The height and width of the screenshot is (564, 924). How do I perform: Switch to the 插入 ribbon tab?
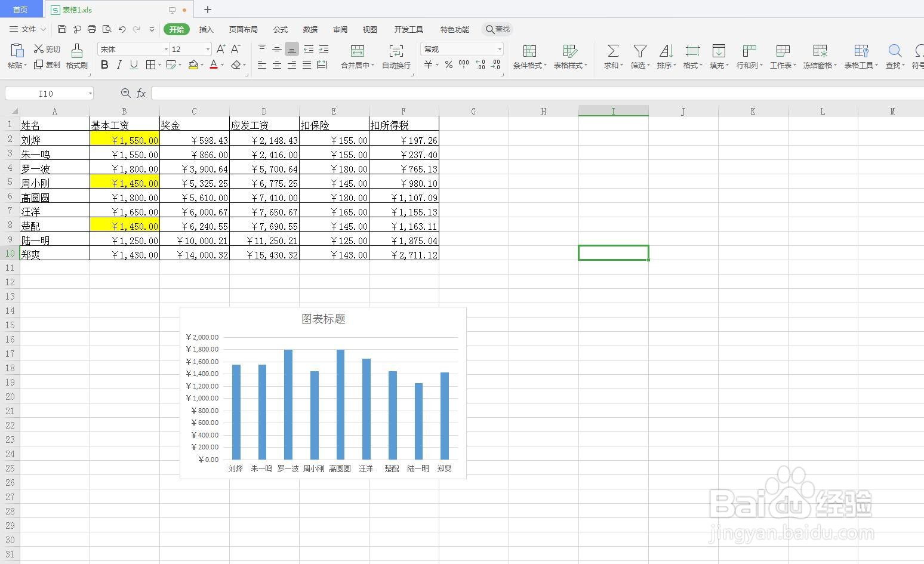[x=206, y=29]
